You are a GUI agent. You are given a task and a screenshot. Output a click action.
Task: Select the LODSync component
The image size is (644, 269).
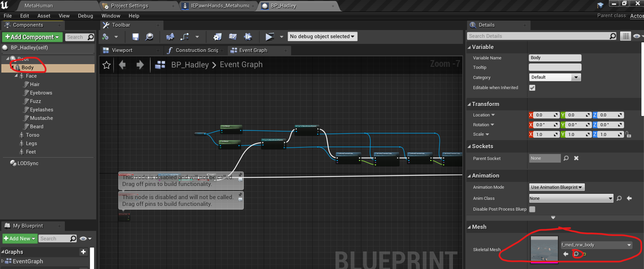pyautogui.click(x=28, y=163)
